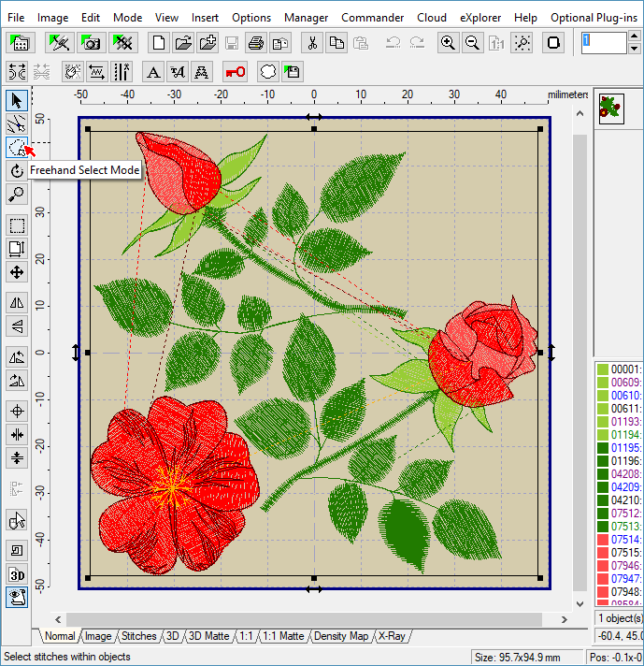
Task: Select the magnifier zoom tool in sidebar
Action: coord(16,194)
